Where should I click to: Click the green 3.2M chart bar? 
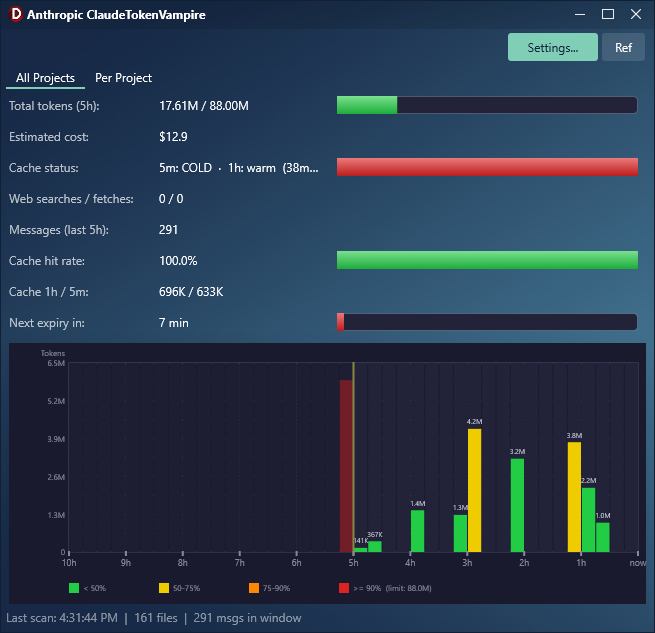[x=517, y=505]
